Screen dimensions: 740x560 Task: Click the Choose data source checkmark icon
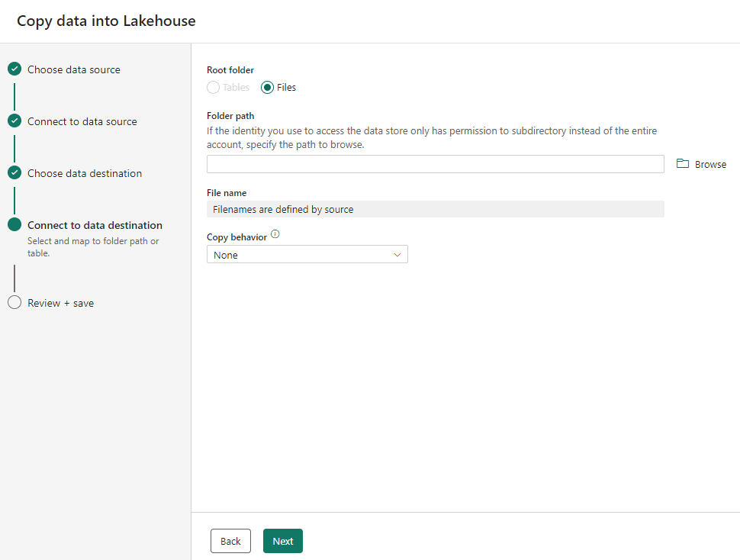click(x=14, y=69)
